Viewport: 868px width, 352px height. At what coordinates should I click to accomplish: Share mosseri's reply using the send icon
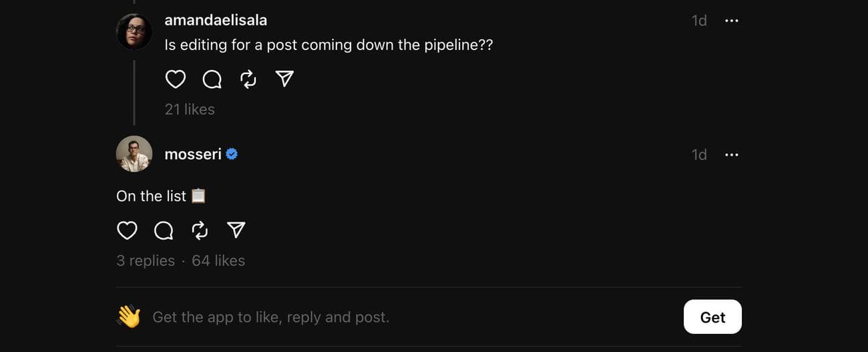pyautogui.click(x=236, y=230)
